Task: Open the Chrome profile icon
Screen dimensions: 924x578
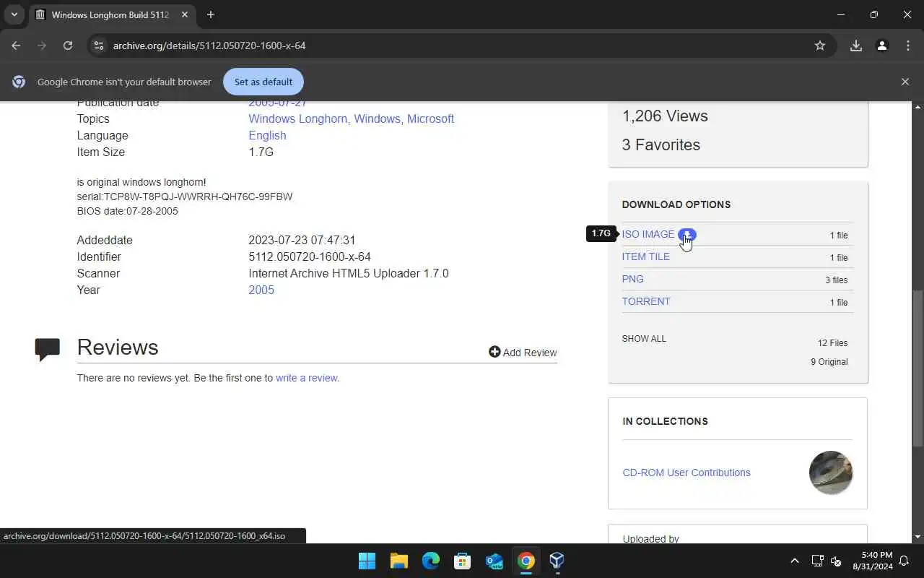Action: (882, 46)
